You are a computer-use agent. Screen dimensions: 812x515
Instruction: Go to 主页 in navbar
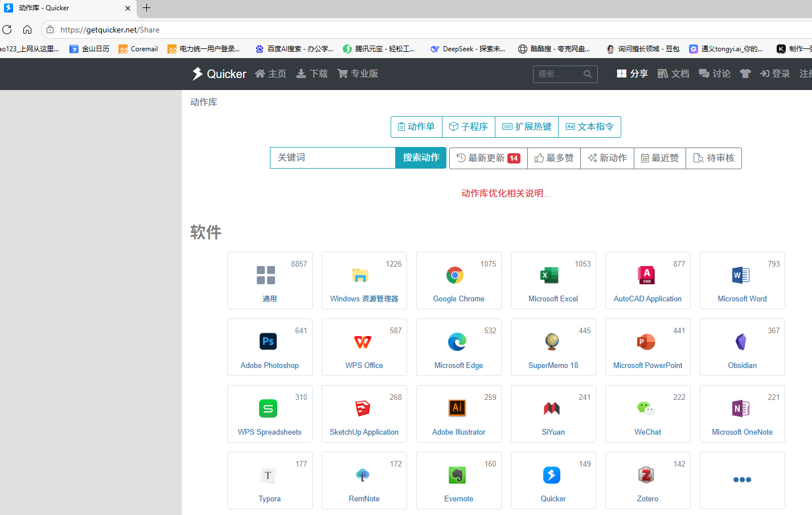pyautogui.click(x=270, y=73)
